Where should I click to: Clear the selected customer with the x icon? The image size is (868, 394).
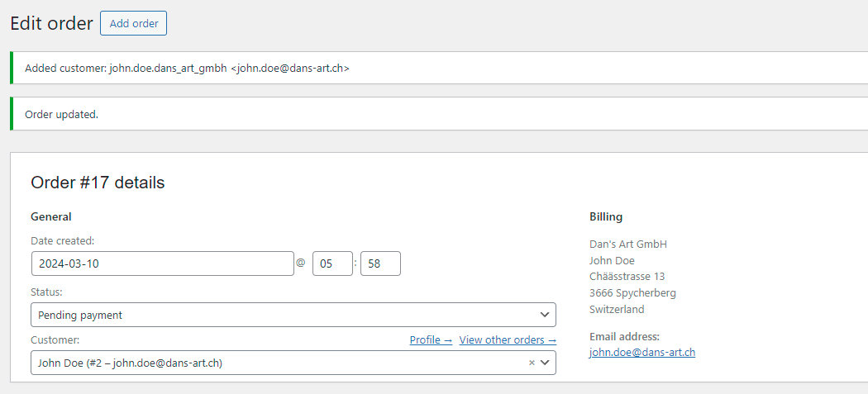click(532, 363)
